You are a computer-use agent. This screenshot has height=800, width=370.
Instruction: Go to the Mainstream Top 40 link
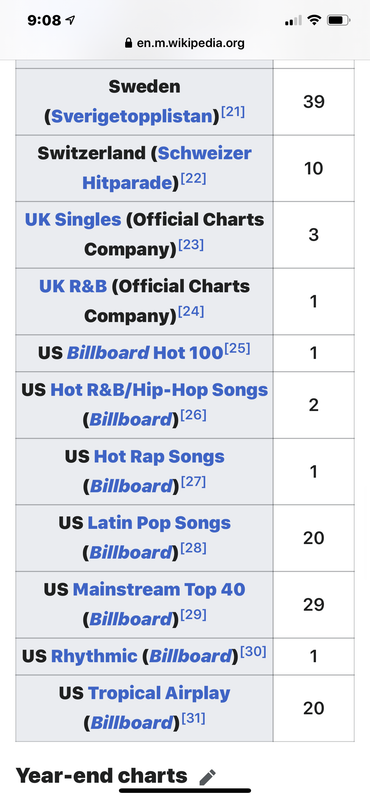159,589
